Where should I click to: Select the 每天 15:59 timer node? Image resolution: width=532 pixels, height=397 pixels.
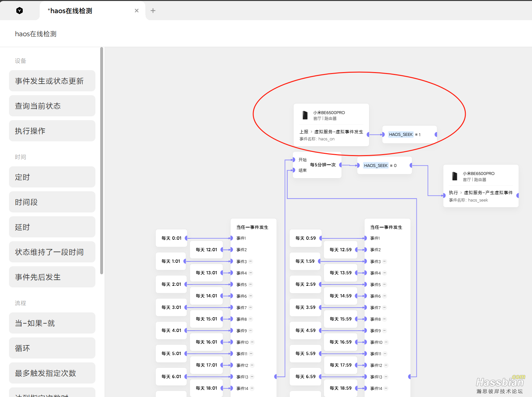(x=341, y=319)
